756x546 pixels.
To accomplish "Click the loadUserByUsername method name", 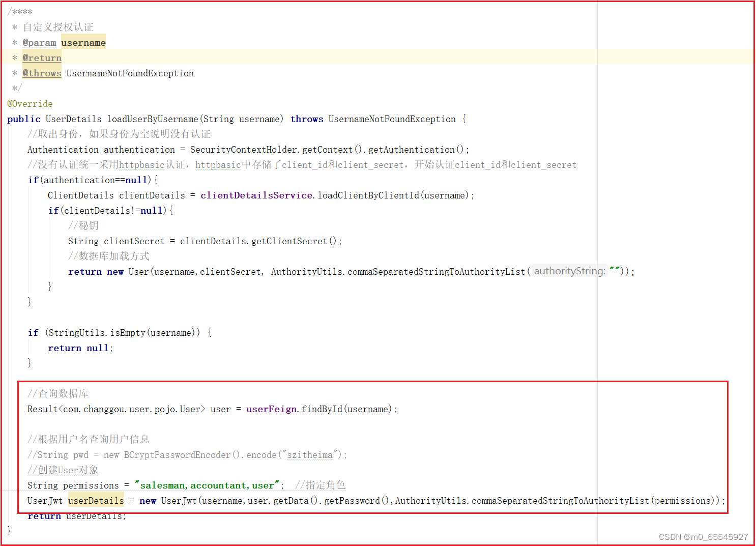I will (x=153, y=119).
